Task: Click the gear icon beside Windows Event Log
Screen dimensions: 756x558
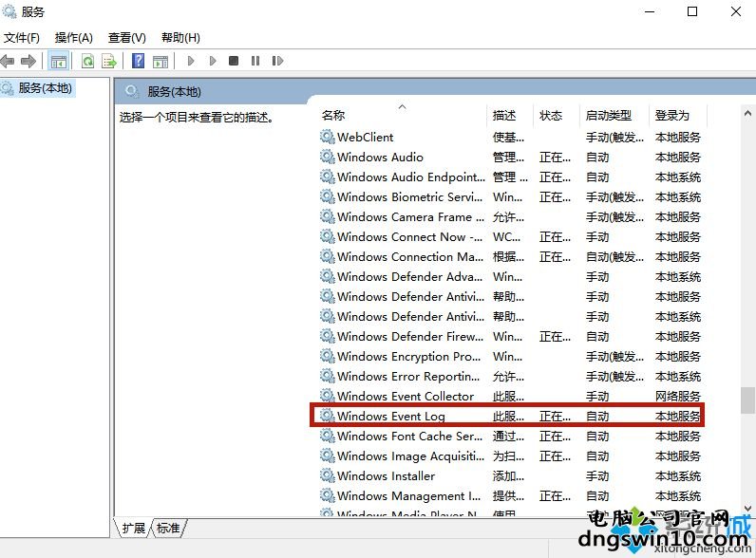Action: pyautogui.click(x=328, y=416)
